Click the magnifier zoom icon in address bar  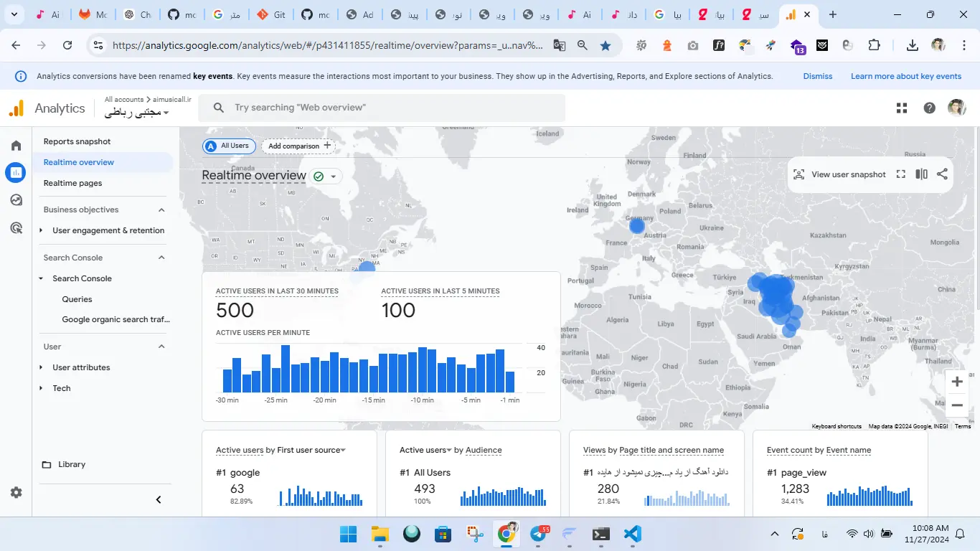pyautogui.click(x=583, y=45)
